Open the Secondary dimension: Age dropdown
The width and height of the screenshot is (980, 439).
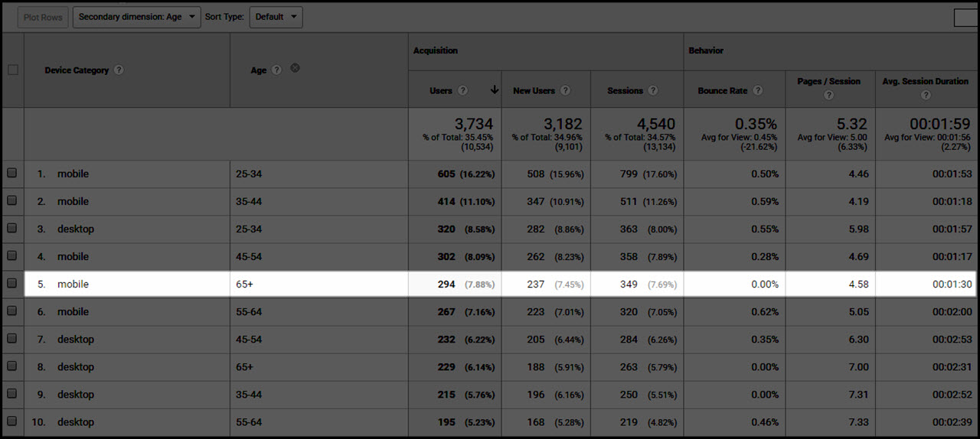click(137, 17)
